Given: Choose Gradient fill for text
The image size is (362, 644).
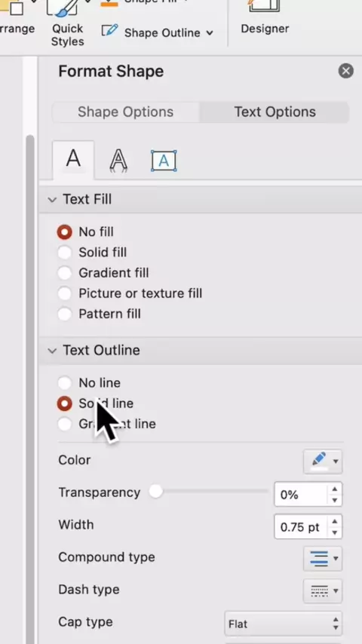Looking at the screenshot, I should point(65,273).
